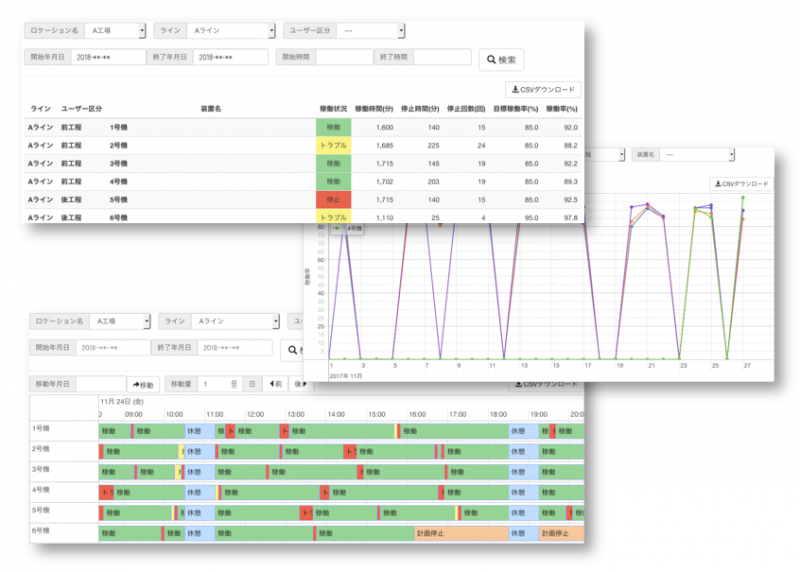
Task: Click the 終了年月日 field in the table window
Action: tap(230, 57)
